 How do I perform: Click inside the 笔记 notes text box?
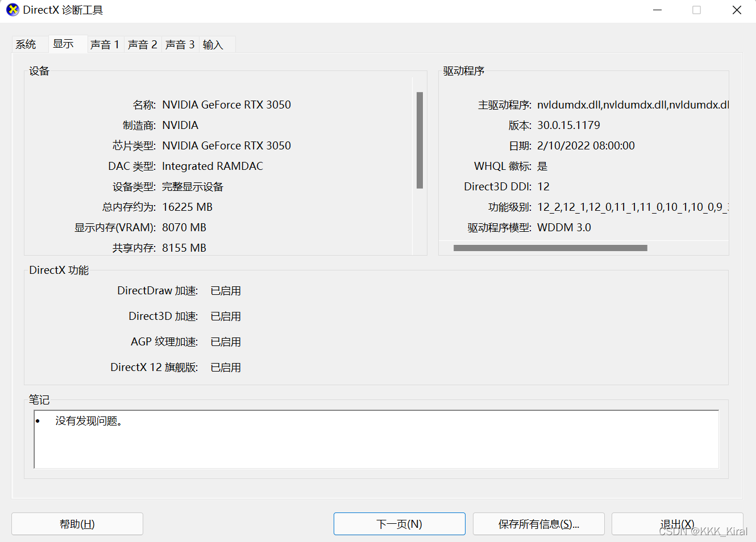pos(376,439)
